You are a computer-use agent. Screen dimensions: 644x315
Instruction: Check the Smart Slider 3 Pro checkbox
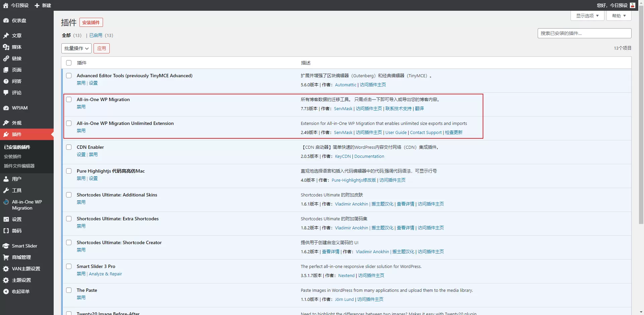point(69,266)
